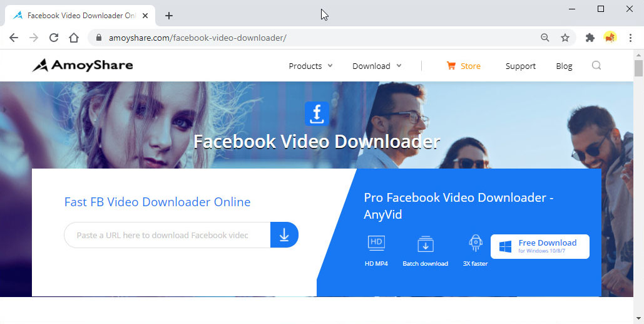Go to the browser home page
This screenshot has height=324, width=644.
point(74,38)
